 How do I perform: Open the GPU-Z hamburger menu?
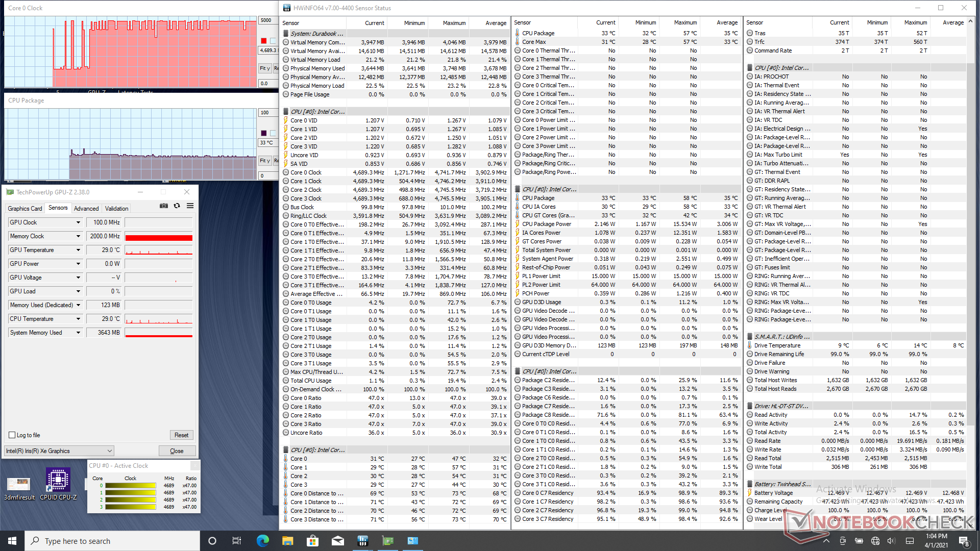[x=190, y=206]
